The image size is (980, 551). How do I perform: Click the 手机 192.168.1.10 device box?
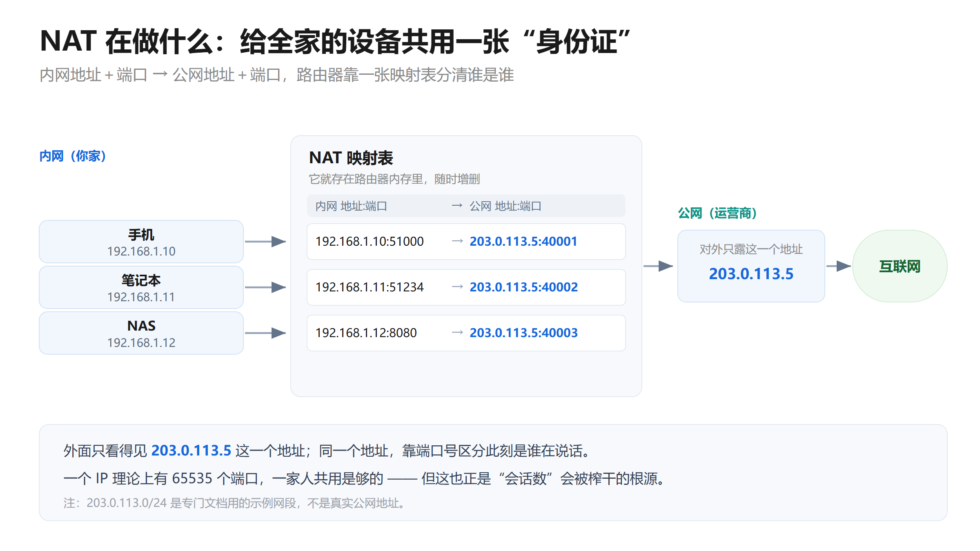(x=141, y=242)
